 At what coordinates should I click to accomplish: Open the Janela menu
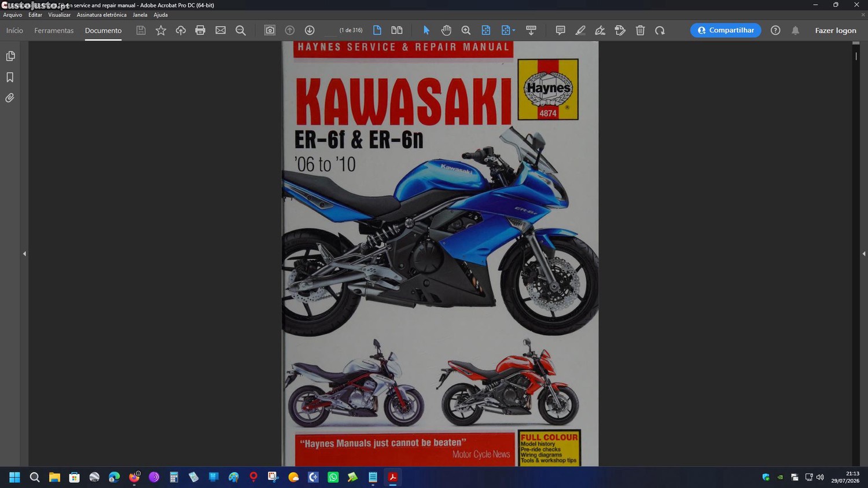pos(140,15)
